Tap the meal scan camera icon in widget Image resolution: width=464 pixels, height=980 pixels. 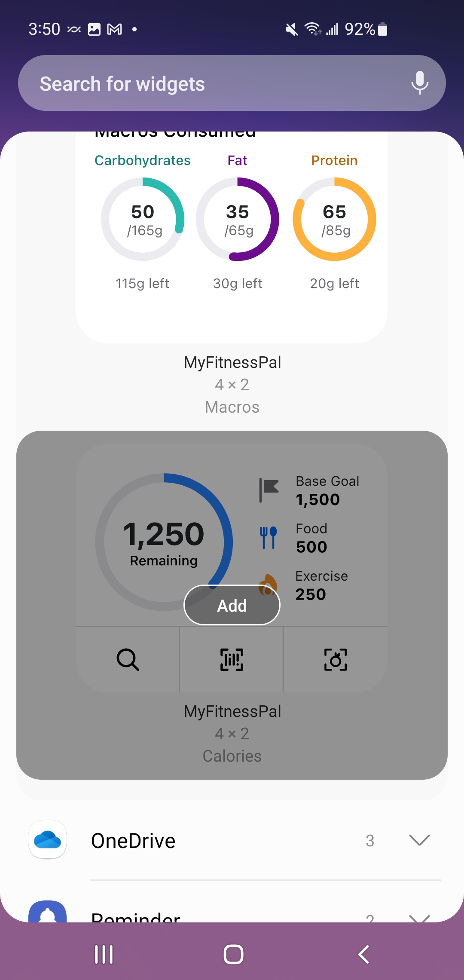click(336, 660)
